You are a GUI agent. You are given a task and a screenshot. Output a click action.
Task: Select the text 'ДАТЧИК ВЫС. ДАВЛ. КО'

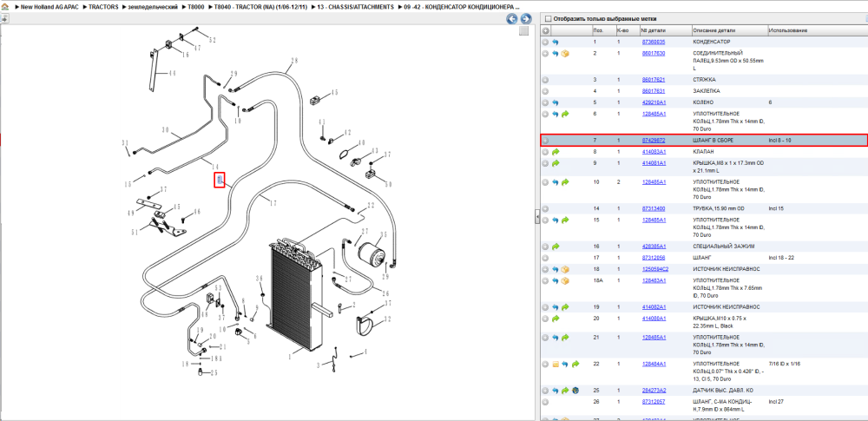pyautogui.click(x=722, y=391)
